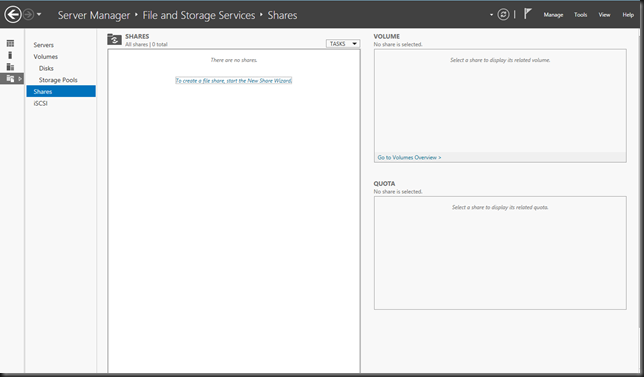
Task: Click the VOLUME tile heading
Action: point(386,36)
